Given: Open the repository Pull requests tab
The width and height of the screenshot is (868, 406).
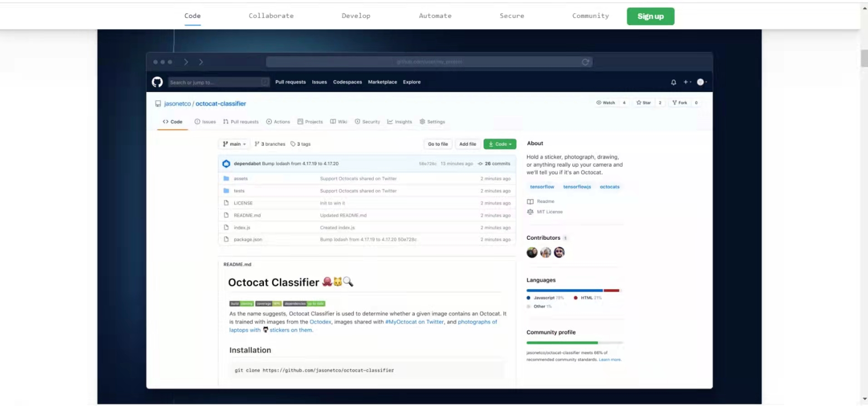Looking at the screenshot, I should 241,122.
